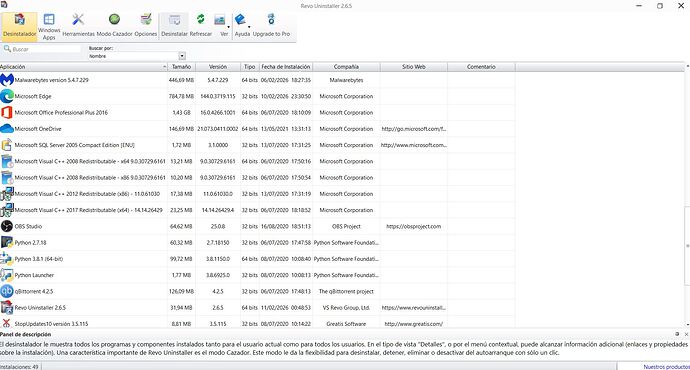Close the Panel de descripción
The image size is (690, 370).
coord(686,334)
